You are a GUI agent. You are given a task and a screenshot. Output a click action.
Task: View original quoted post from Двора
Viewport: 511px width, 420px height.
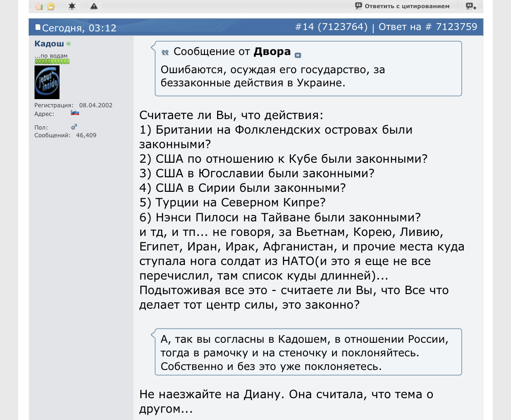point(298,55)
